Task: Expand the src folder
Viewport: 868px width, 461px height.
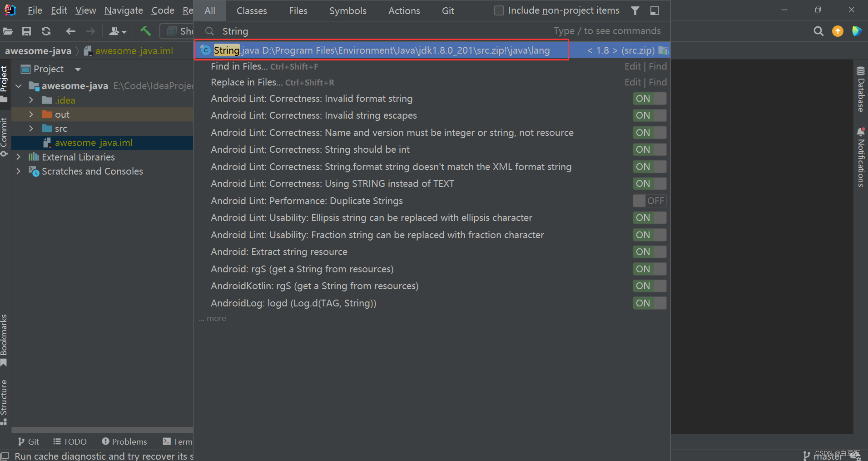Action: (x=31, y=129)
